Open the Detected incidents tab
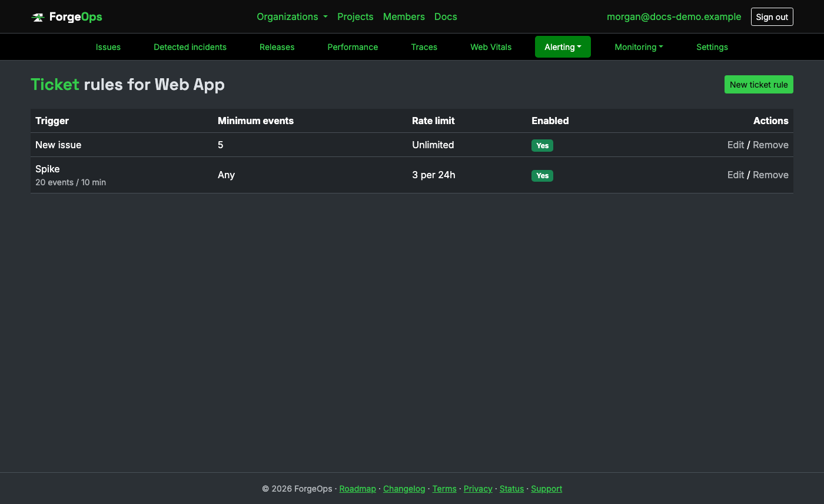Screen dimensions: 824x504 click(190, 47)
